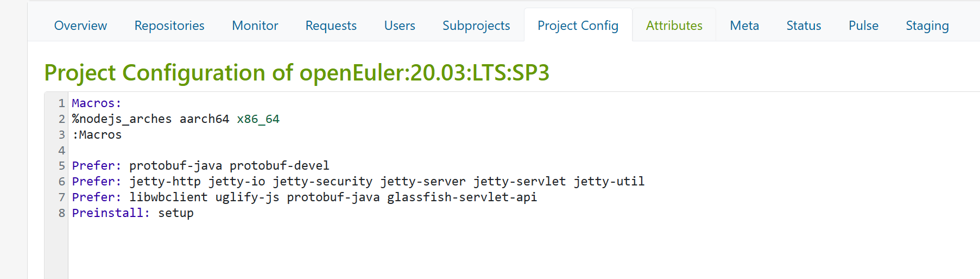Click line number 4 in the gutter
Screen dimensions: 980x279
point(61,151)
